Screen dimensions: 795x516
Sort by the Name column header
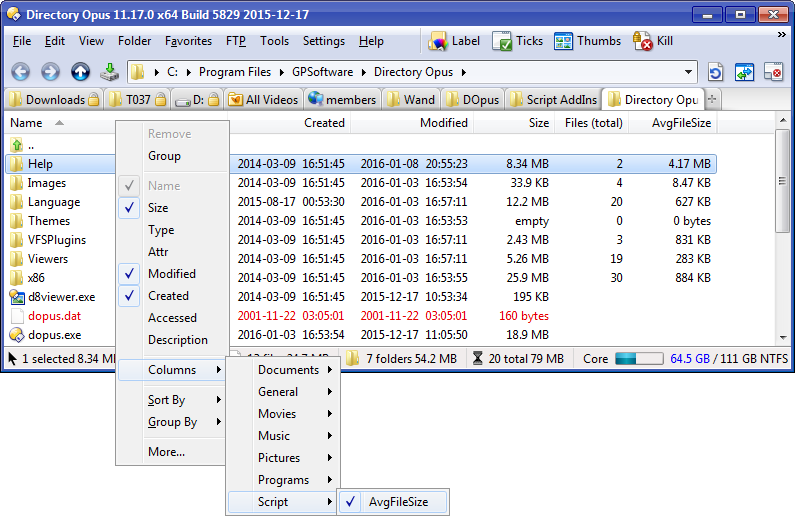click(60, 123)
